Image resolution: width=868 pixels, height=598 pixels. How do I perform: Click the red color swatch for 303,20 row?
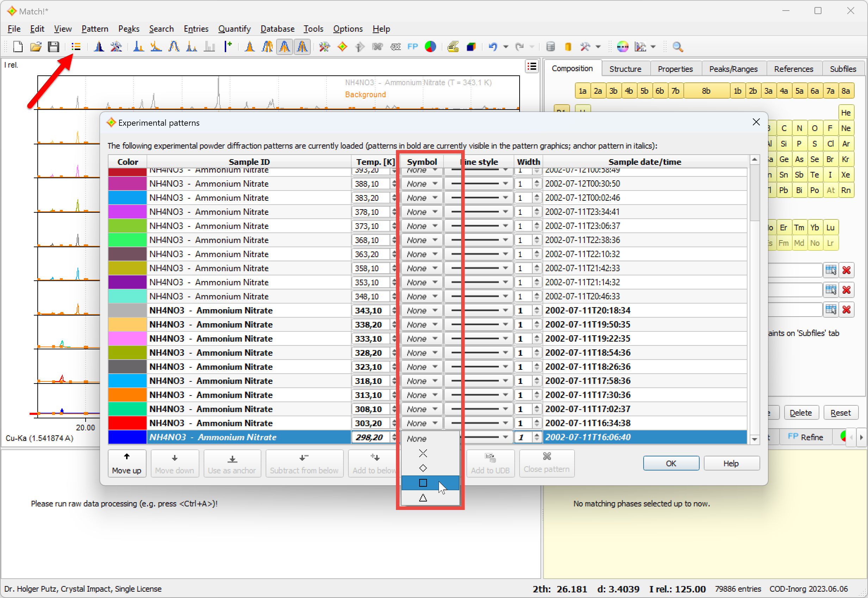click(128, 423)
